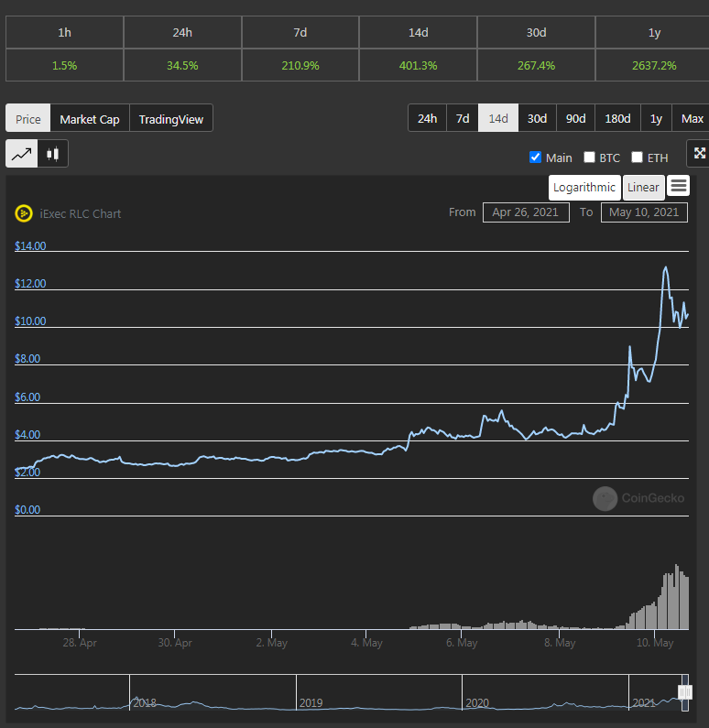Click the 2020 marker in navigator
The height and width of the screenshot is (728, 709).
point(477,703)
